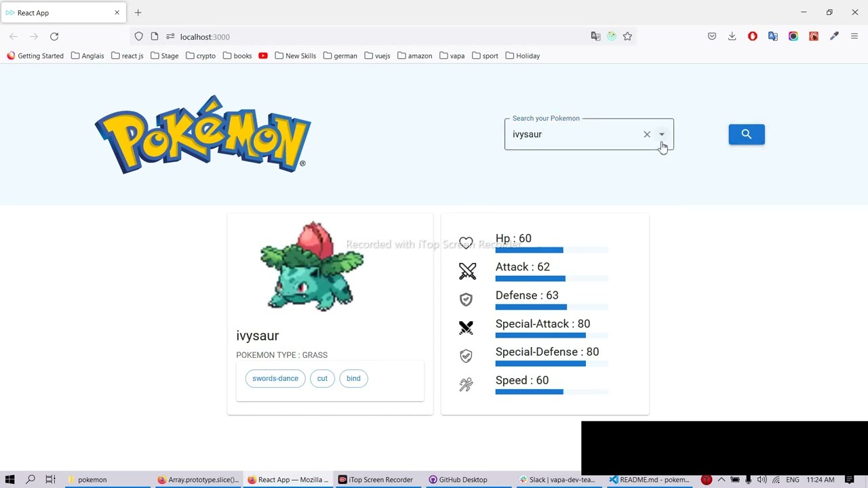The width and height of the screenshot is (868, 488).
Task: Click the Pokemon logo
Action: [x=203, y=134]
